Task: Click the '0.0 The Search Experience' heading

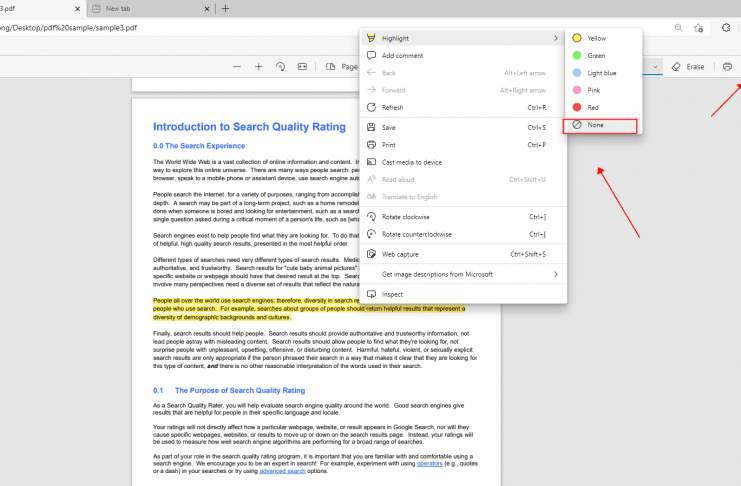Action: [199, 146]
